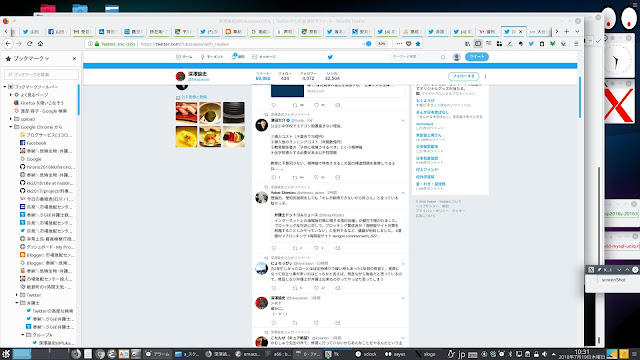
Task: Open 村上ファンド trending topic
Action: click(427, 169)
